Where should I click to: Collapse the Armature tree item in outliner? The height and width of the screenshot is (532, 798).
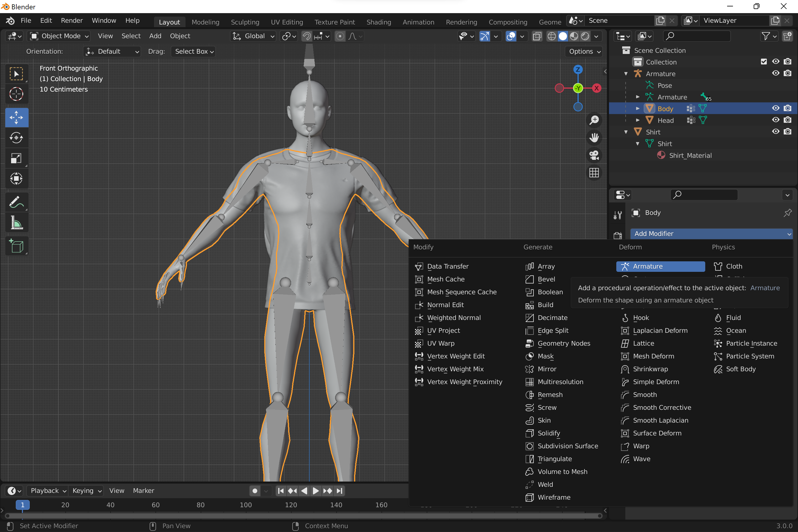point(626,73)
